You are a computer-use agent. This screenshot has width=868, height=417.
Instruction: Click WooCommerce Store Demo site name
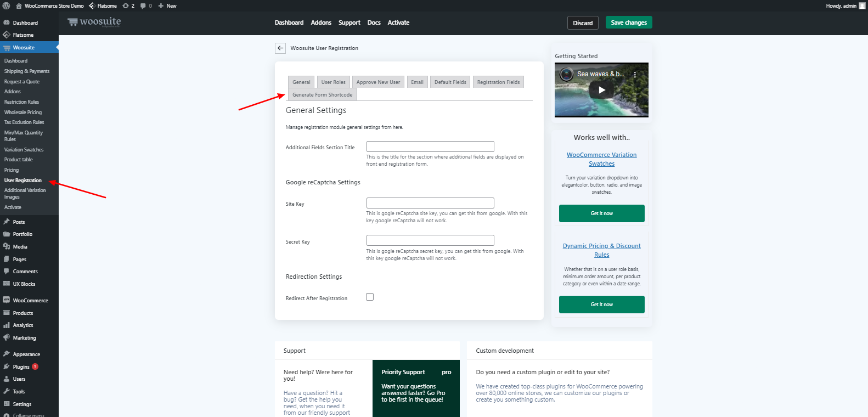tap(49, 5)
